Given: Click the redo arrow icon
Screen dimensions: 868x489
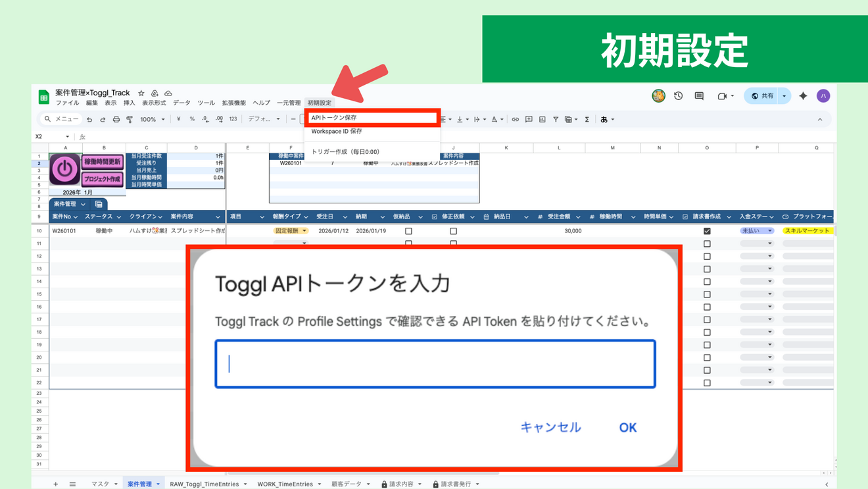Looking at the screenshot, I should [x=102, y=119].
